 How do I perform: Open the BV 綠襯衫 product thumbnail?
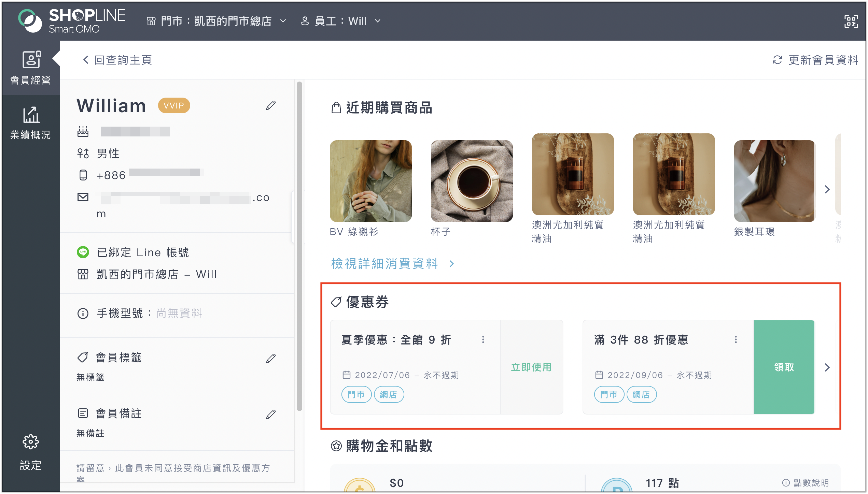(x=370, y=181)
